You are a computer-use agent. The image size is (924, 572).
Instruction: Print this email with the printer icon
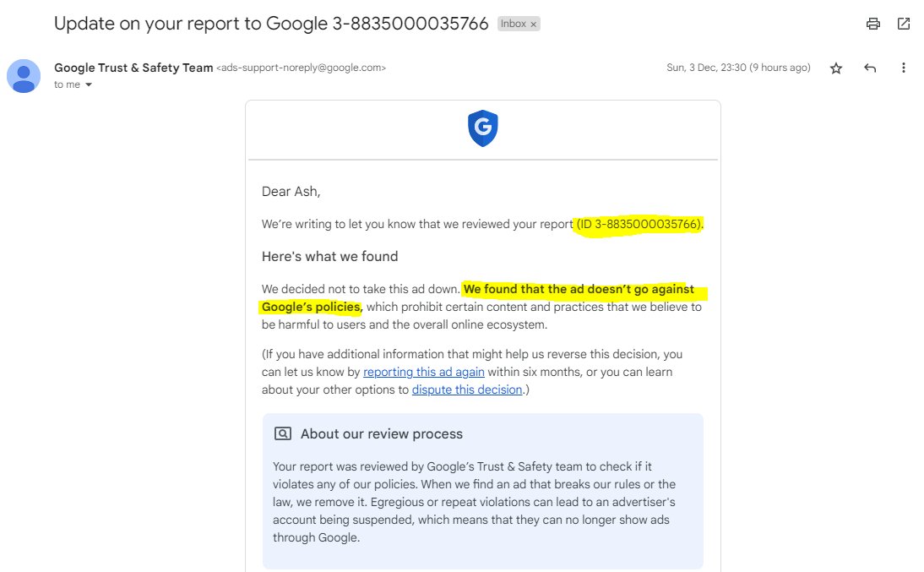pyautogui.click(x=872, y=24)
